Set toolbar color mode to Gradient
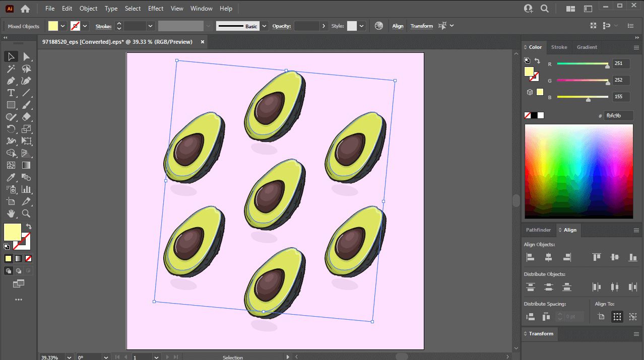The image size is (644, 360). [x=18, y=258]
